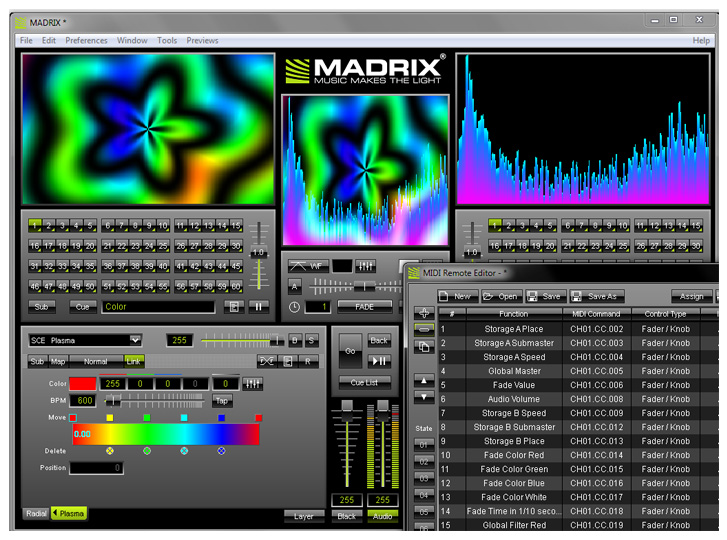Click the Cue button in left storage

pos(83,306)
